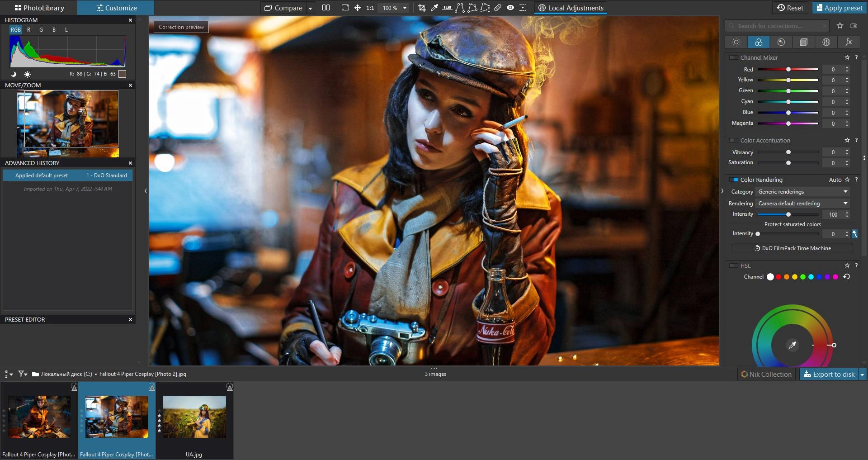Select the red HSL channel swatch
This screenshot has height=460, width=868.
point(778,277)
